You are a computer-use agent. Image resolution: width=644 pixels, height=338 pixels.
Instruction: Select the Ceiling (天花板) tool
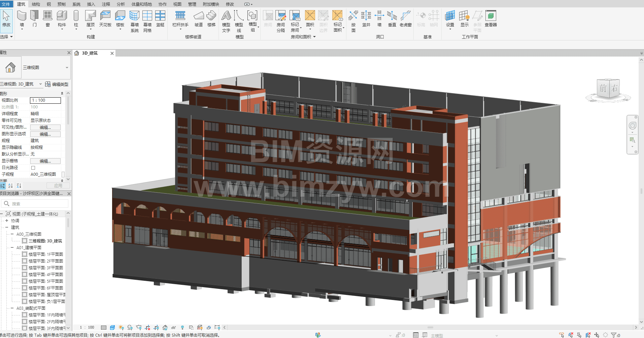point(105,19)
